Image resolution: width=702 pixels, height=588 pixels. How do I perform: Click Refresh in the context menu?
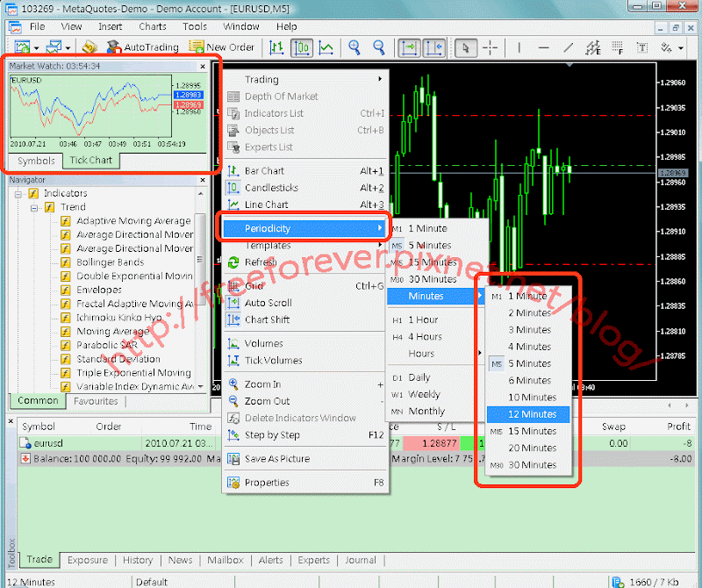(305, 262)
